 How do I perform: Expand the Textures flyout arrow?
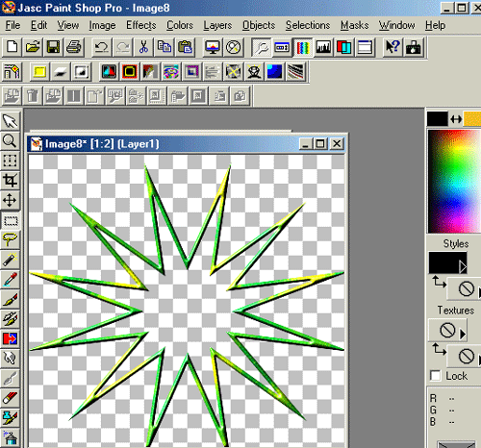tap(462, 334)
